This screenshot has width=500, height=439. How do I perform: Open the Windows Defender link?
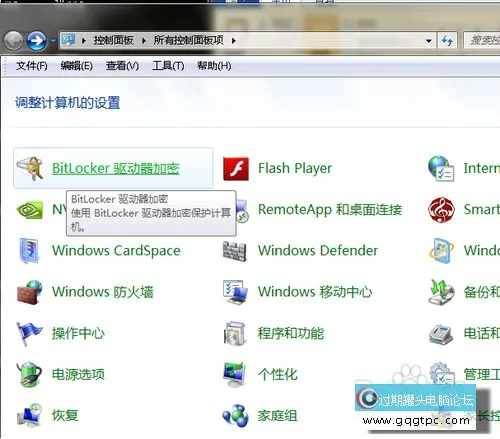318,251
